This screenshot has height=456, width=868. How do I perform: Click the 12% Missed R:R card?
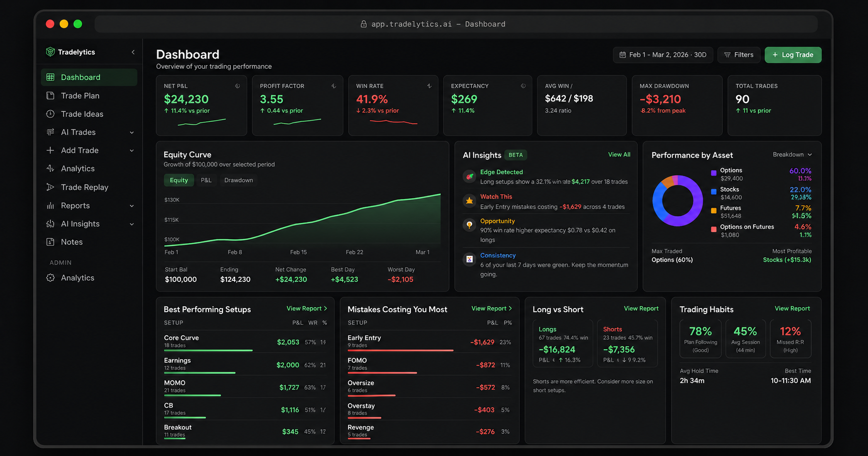tap(790, 339)
